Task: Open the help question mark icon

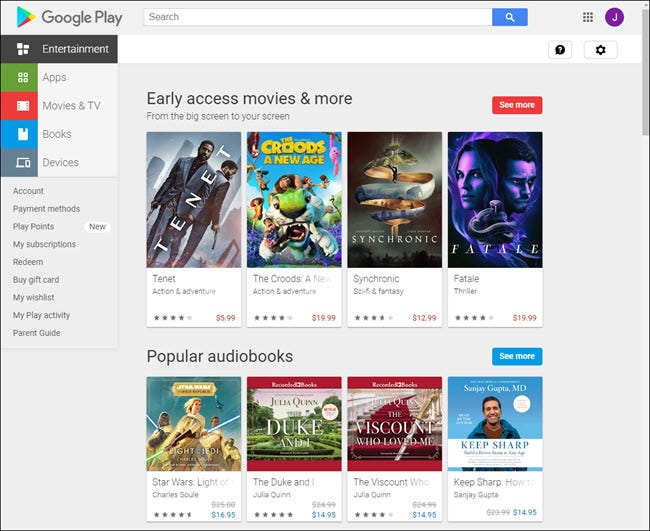Action: point(560,50)
